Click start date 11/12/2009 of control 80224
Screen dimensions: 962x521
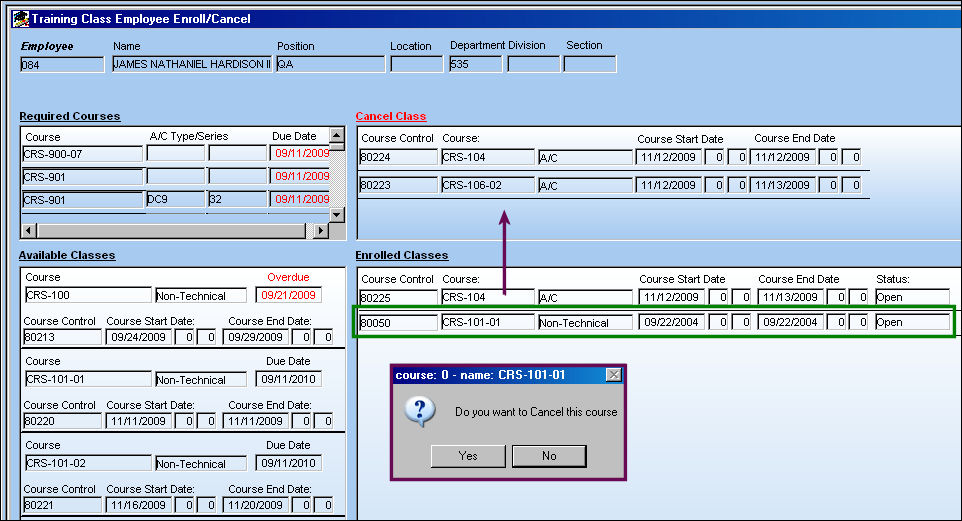(668, 157)
